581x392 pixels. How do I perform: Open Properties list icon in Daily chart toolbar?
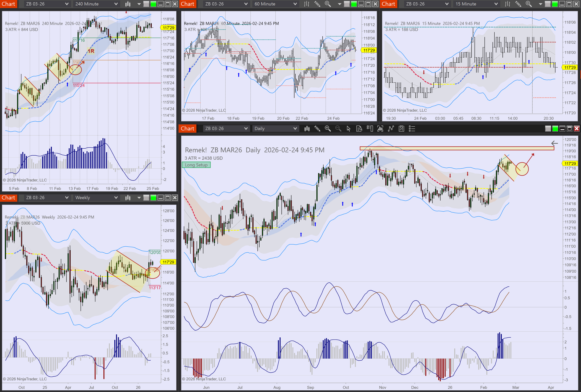pyautogui.click(x=412, y=129)
